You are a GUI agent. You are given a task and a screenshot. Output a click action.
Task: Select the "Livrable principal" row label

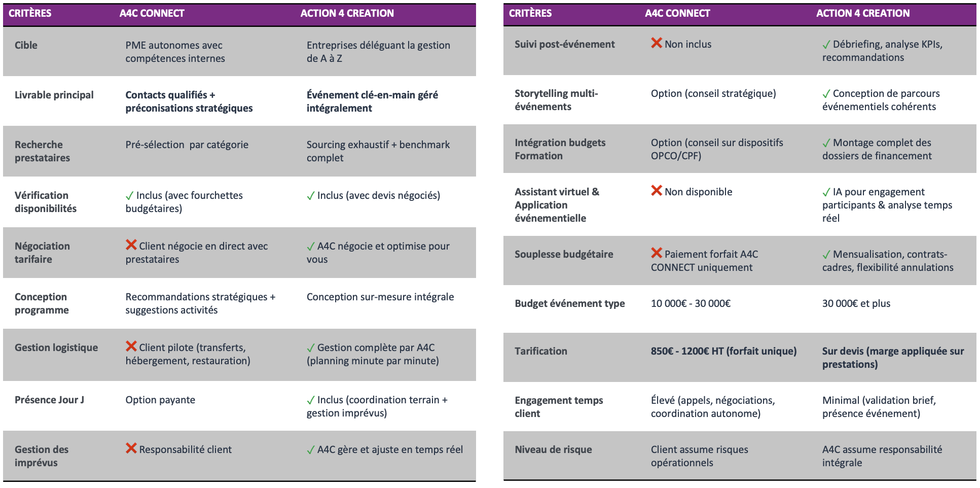click(x=54, y=95)
